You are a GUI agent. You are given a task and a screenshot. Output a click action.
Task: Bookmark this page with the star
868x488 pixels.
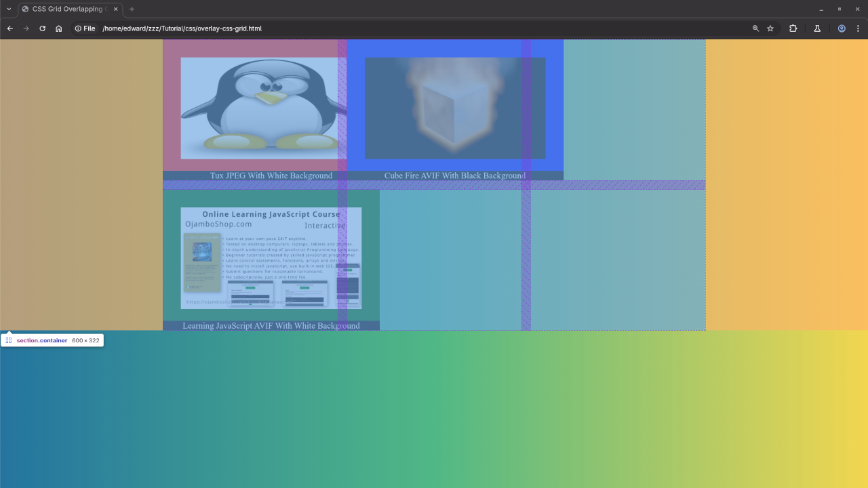click(x=770, y=28)
